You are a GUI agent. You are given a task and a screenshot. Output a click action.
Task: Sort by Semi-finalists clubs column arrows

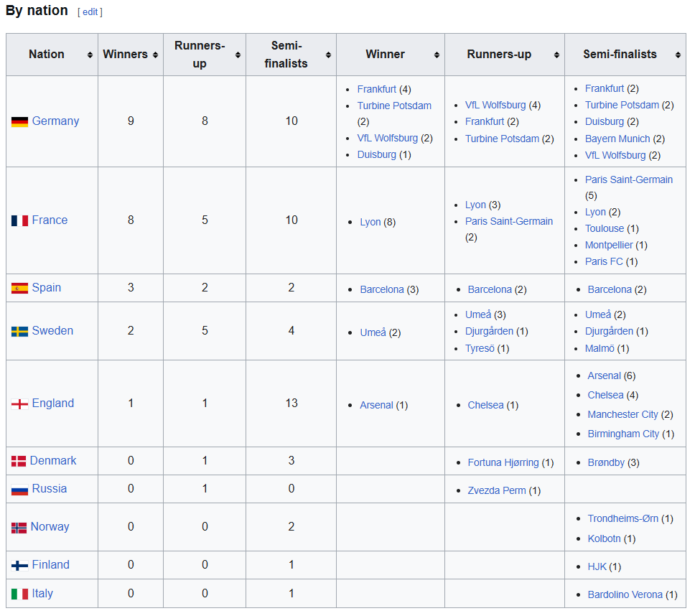click(x=678, y=55)
